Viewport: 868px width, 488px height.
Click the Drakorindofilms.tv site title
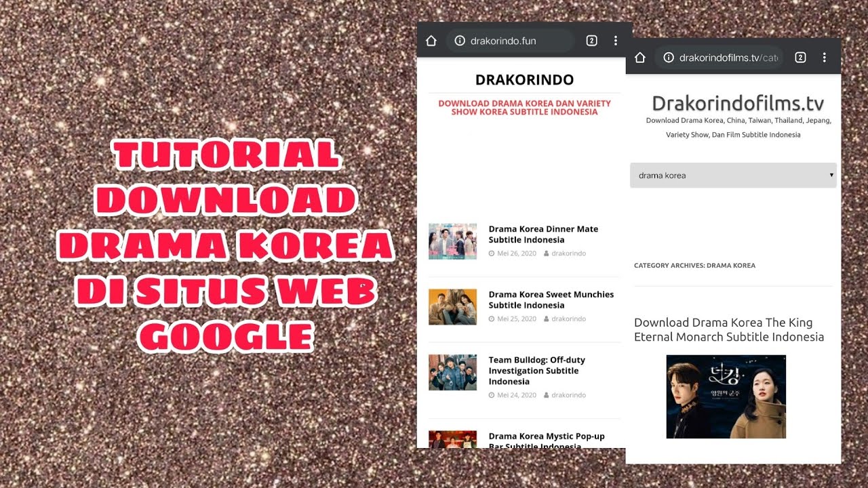click(x=738, y=103)
